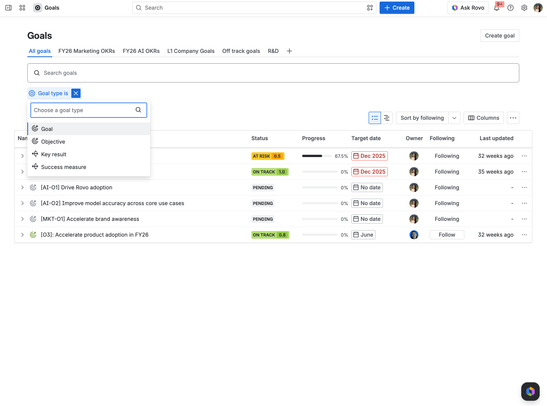The height and width of the screenshot is (406, 547).
Task: Open the Sort by following selector
Action: coord(422,118)
